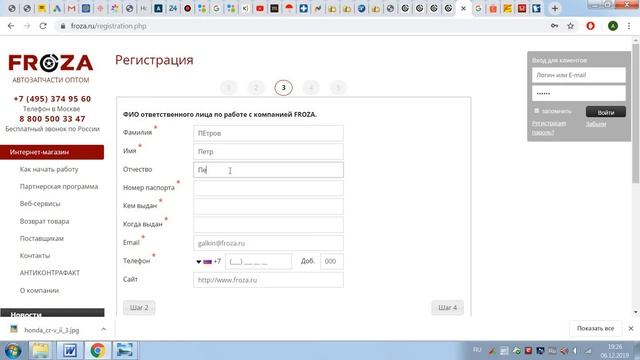The image size is (640, 360).
Task: Click the password field in the login box
Action: [x=579, y=93]
